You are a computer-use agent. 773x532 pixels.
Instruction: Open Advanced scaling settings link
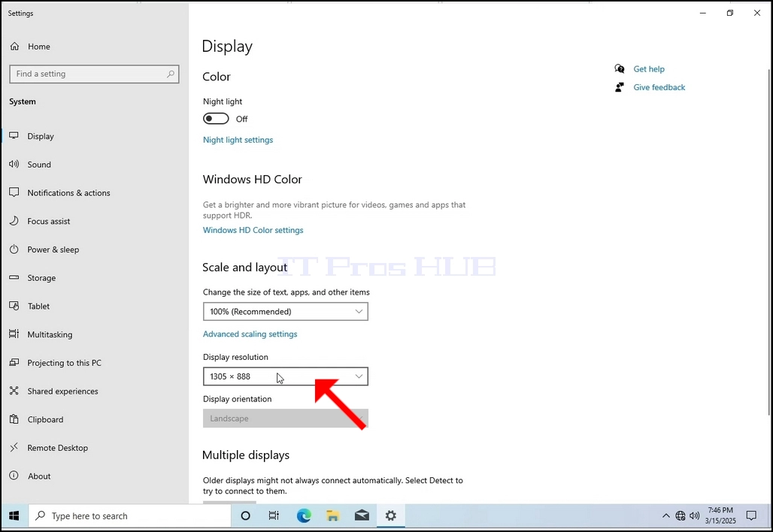(x=250, y=334)
